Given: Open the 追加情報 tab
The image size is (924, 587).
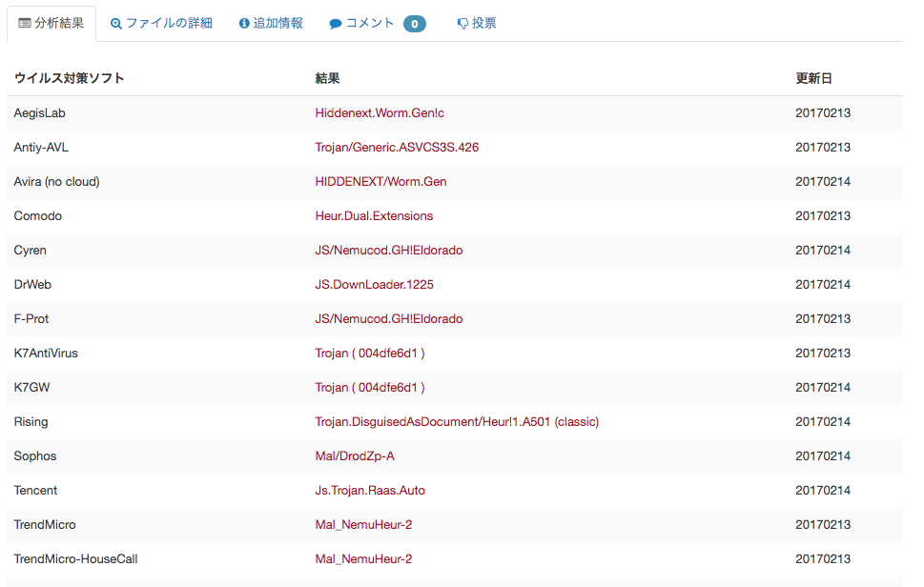Looking at the screenshot, I should tap(271, 24).
